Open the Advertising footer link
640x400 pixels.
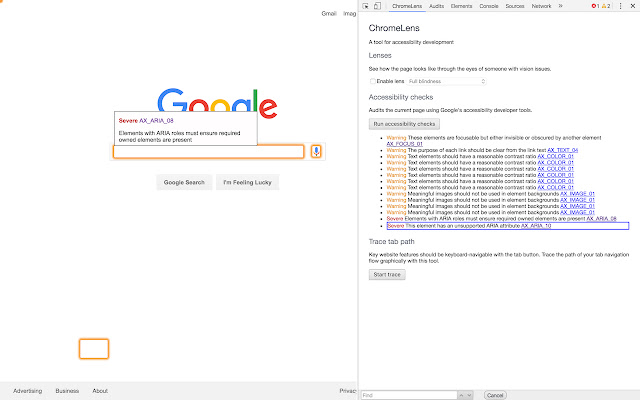[x=27, y=391]
